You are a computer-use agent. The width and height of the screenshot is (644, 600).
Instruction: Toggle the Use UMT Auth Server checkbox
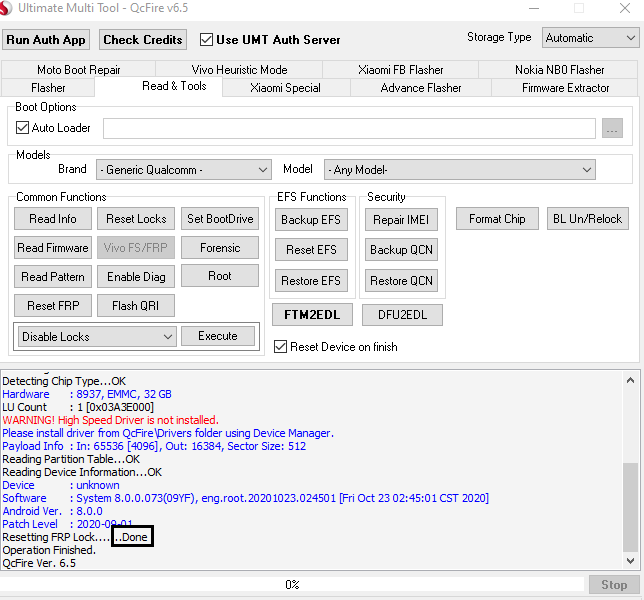click(x=206, y=40)
